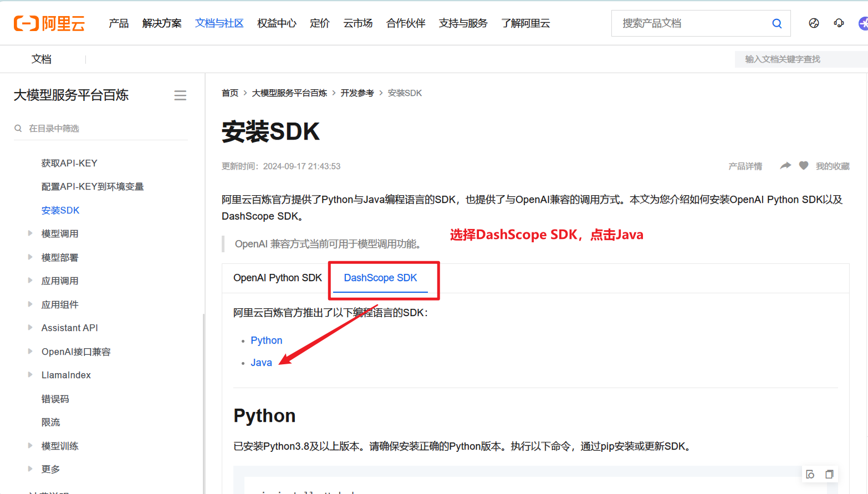The width and height of the screenshot is (868, 494).
Task: Open 大模型服务平台百炼 breadcrumb link
Action: point(289,93)
